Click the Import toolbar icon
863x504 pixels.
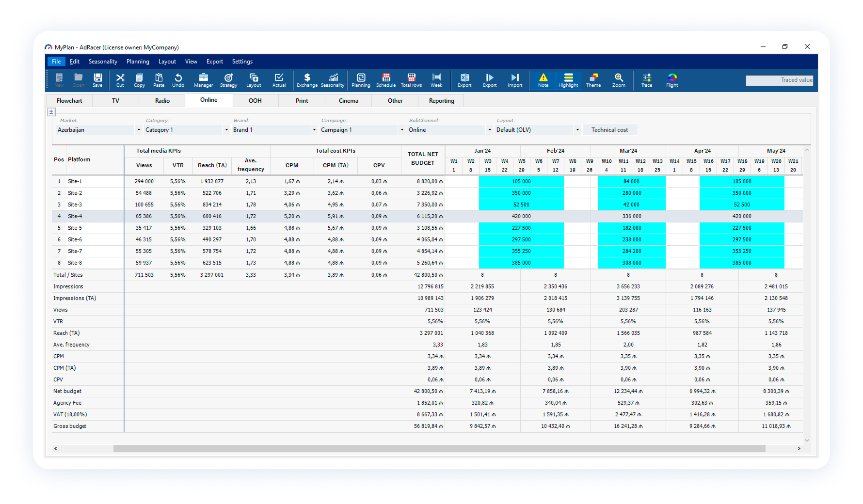[x=515, y=80]
